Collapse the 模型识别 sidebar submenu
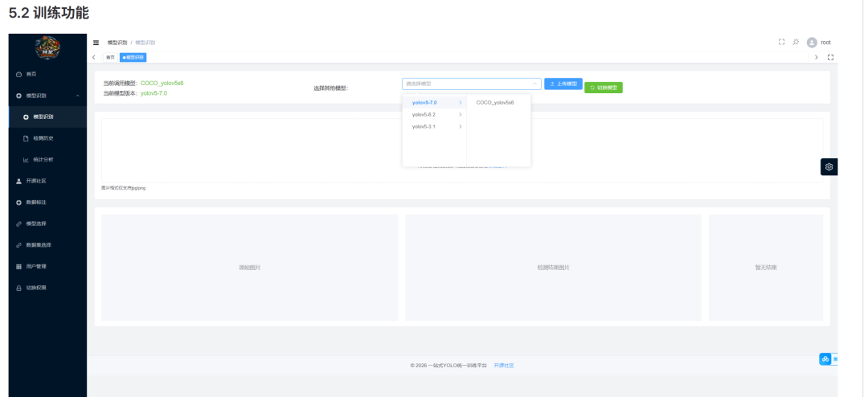Image resolution: width=868 pixels, height=397 pixels. [47, 96]
